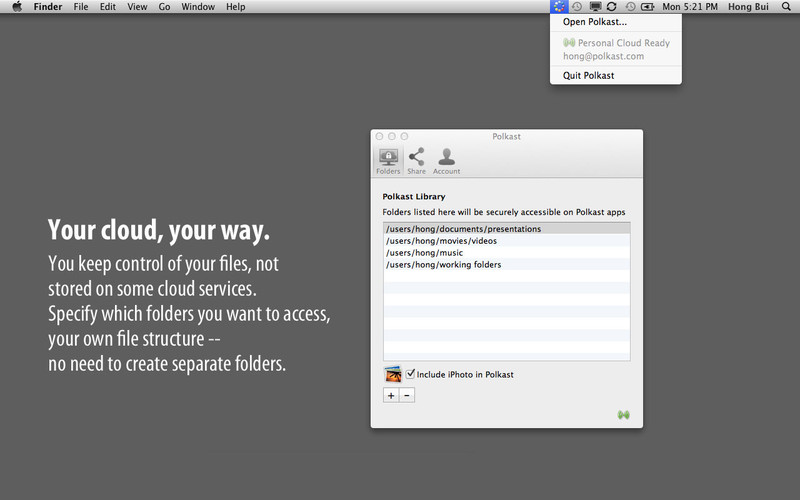Switch to the Share tab

(416, 161)
